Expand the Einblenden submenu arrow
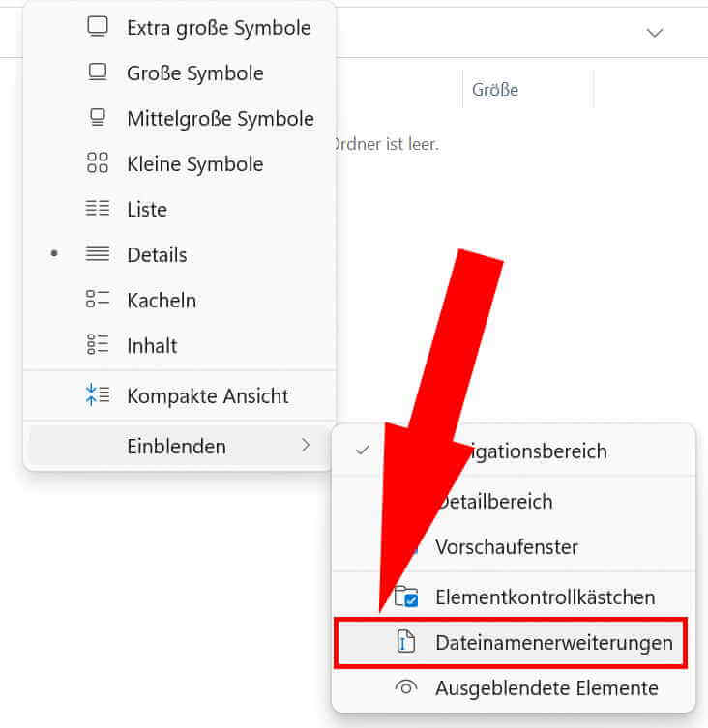Viewport: 708px width, 728px height. click(306, 446)
